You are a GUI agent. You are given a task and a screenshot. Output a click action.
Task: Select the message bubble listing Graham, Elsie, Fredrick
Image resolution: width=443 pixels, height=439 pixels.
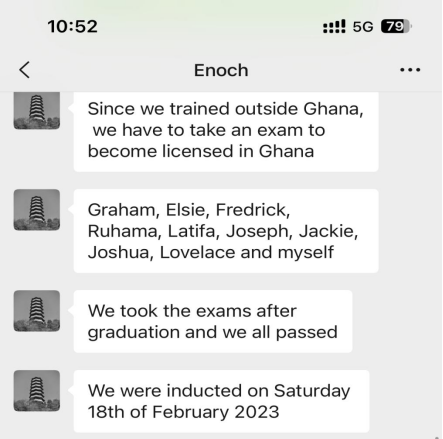(226, 231)
